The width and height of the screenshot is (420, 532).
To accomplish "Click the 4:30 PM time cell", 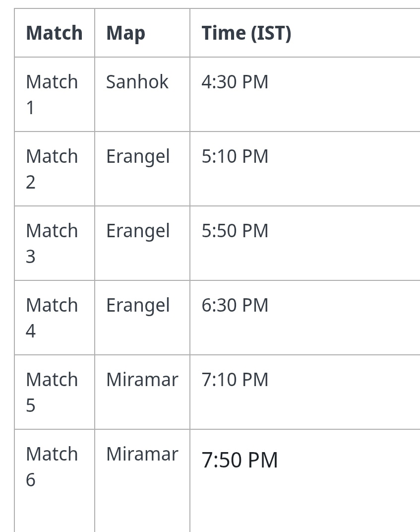I will click(235, 82).
